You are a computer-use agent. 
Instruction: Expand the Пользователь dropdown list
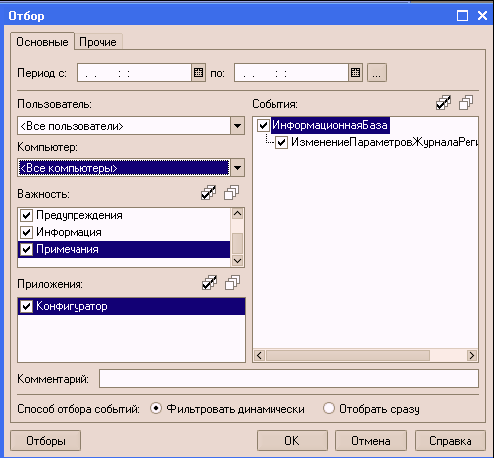237,126
